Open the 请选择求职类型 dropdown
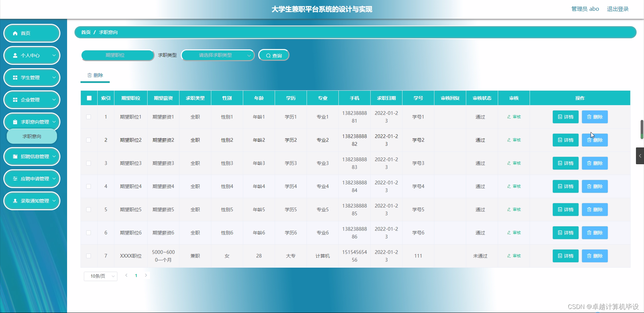This screenshot has height=313, width=644. 217,55
